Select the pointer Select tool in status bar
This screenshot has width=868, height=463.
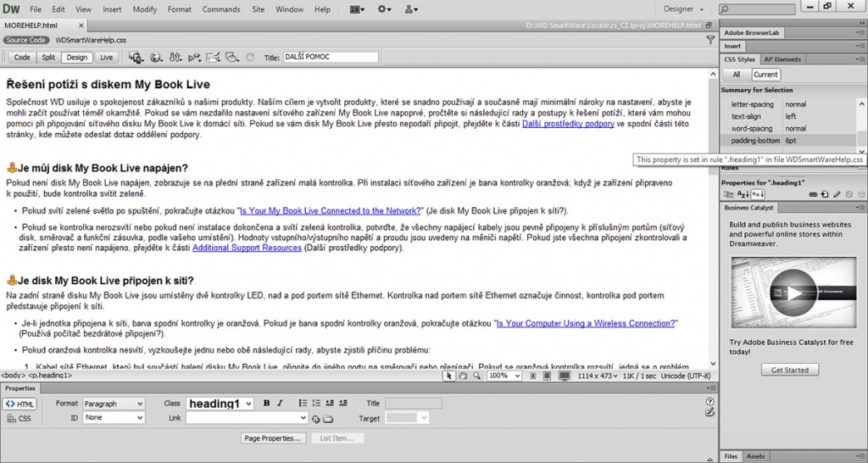[x=449, y=376]
